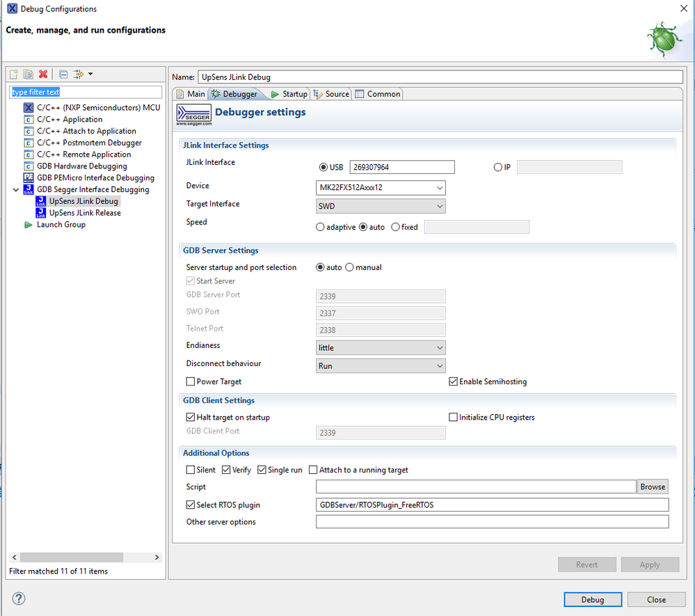The image size is (695, 616).
Task: Click the GDB PEMicro Interface Debugging icon
Action: [29, 177]
